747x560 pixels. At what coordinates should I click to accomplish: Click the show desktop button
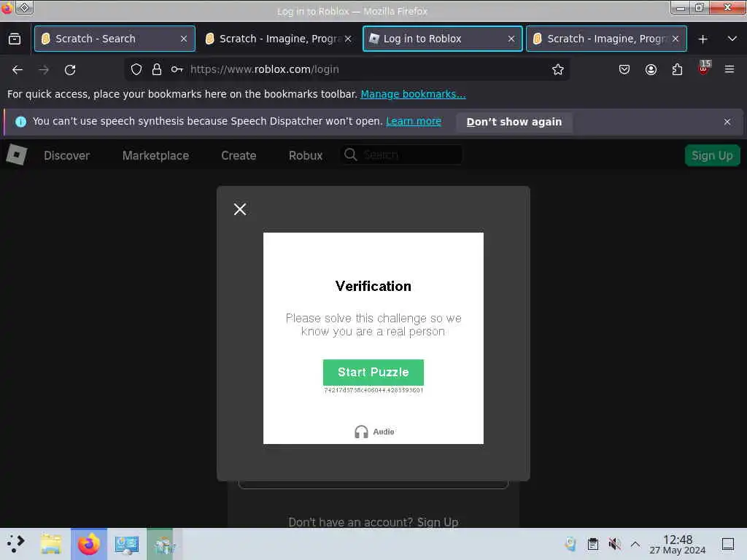pos(727,544)
